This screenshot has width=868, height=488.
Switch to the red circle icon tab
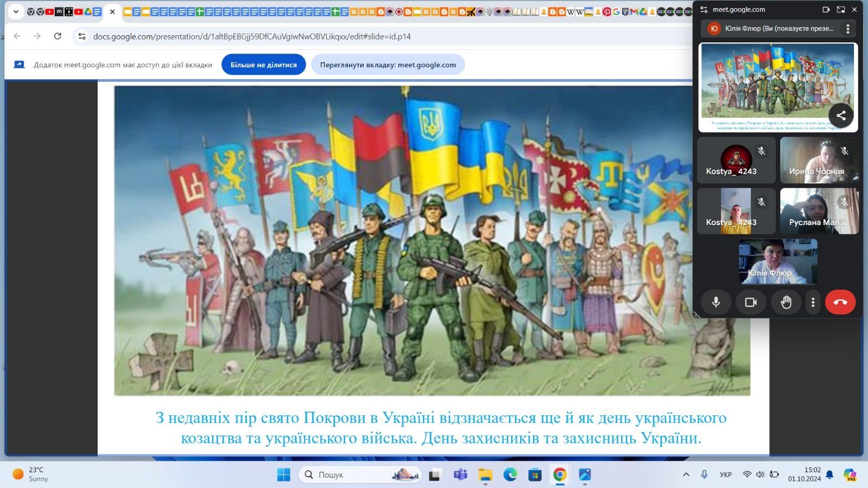click(x=399, y=11)
